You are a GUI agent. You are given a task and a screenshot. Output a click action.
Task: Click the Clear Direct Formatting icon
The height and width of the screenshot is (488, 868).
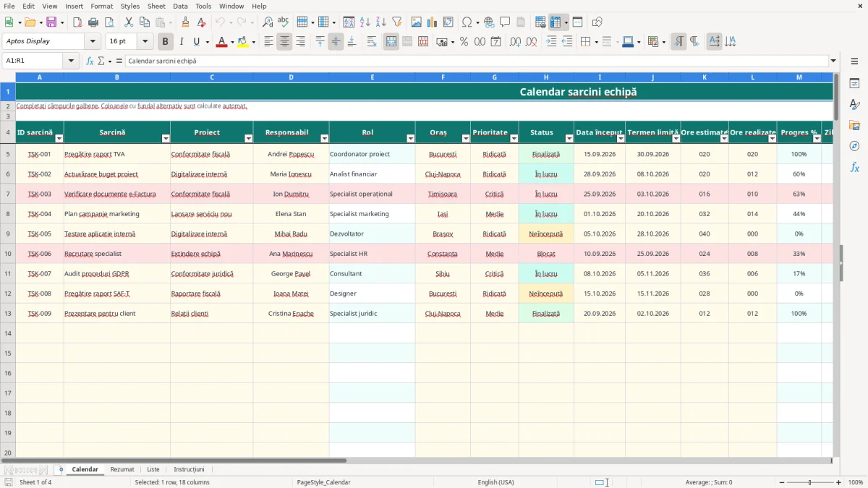[x=202, y=22]
